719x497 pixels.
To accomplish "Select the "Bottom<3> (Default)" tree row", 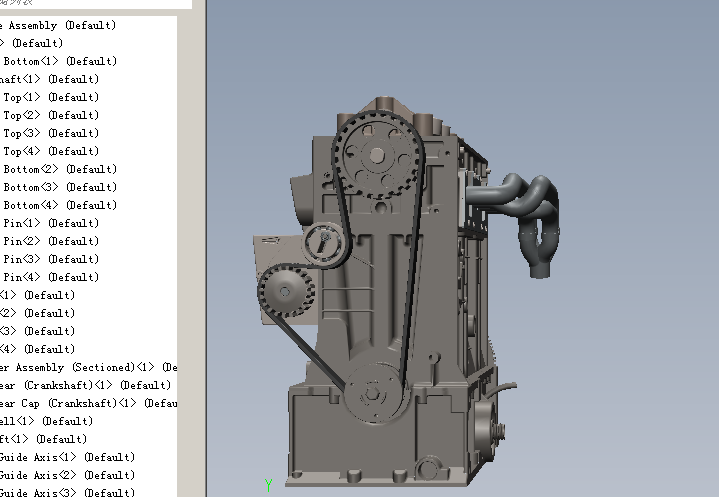I will tap(59, 187).
